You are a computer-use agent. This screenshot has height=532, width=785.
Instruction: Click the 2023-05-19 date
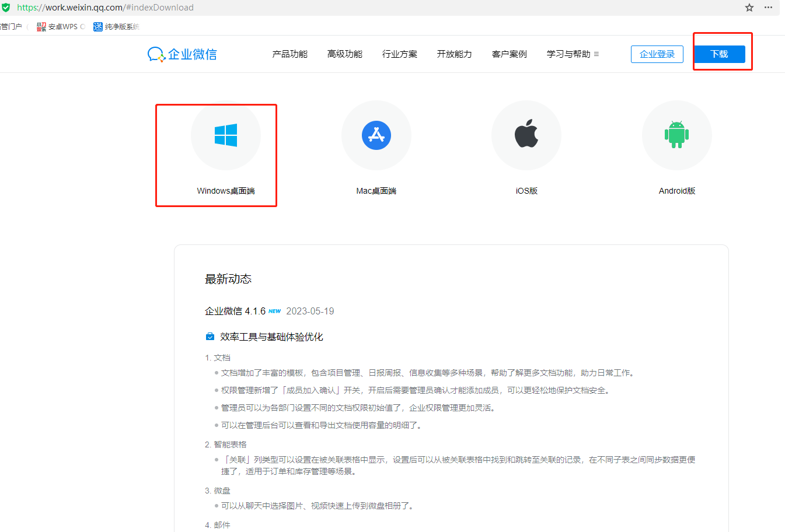[x=310, y=311]
